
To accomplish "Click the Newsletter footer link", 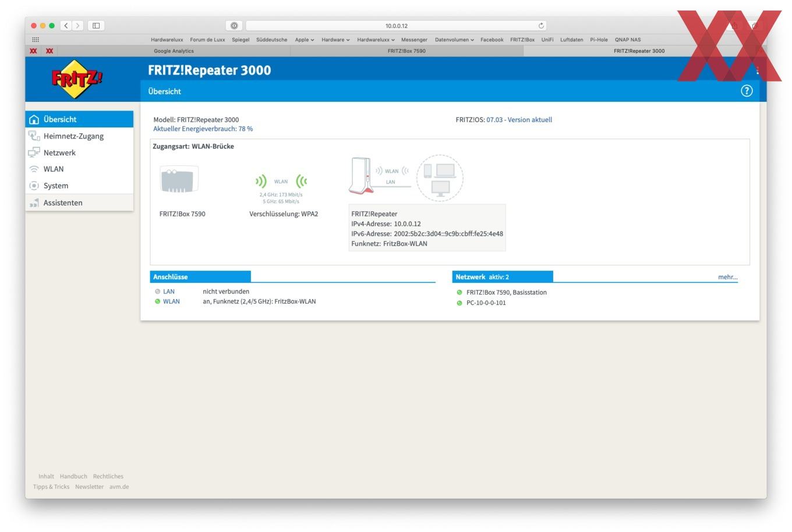I will pyautogui.click(x=89, y=487).
